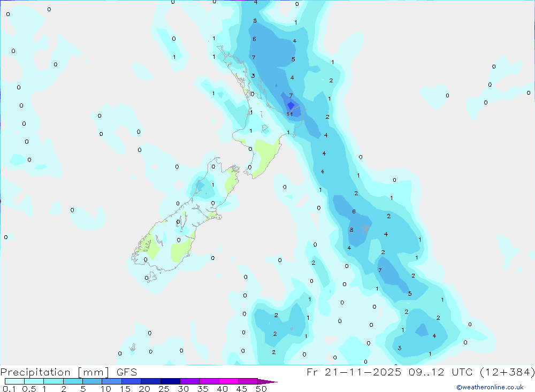The height and width of the screenshot is (392, 535).
Task: Click the '15' legend scale label
Action: [125, 389]
